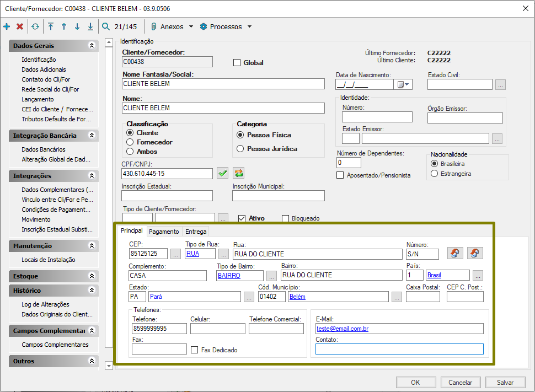Viewport: 535px width, 392px height.
Task: Open Log de Alterações in sidebar
Action: (45, 304)
